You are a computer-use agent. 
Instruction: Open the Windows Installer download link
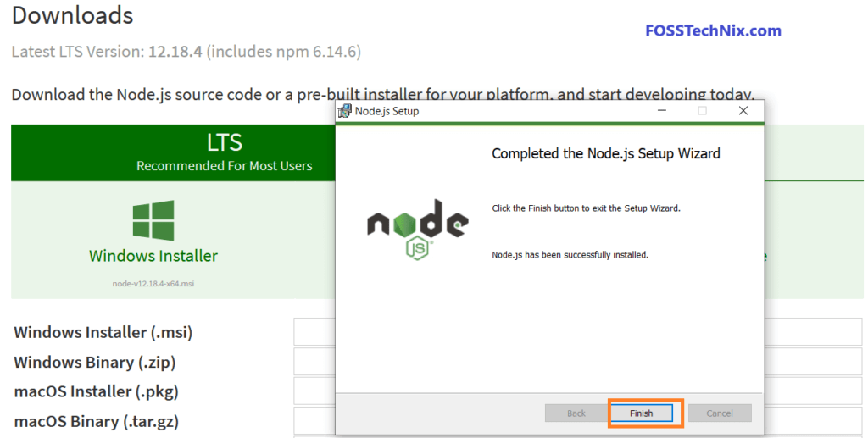pyautogui.click(x=153, y=256)
